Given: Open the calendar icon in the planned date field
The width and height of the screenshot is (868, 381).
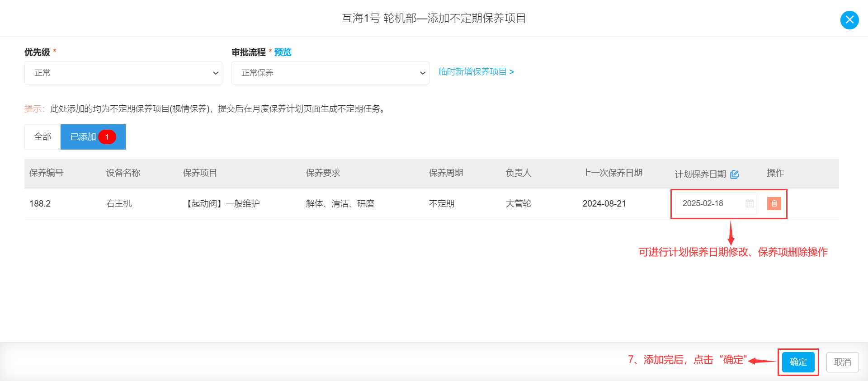Looking at the screenshot, I should tap(750, 203).
